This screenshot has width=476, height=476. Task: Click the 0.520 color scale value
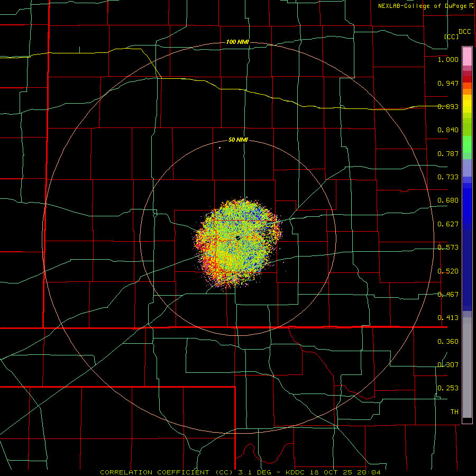point(448,271)
